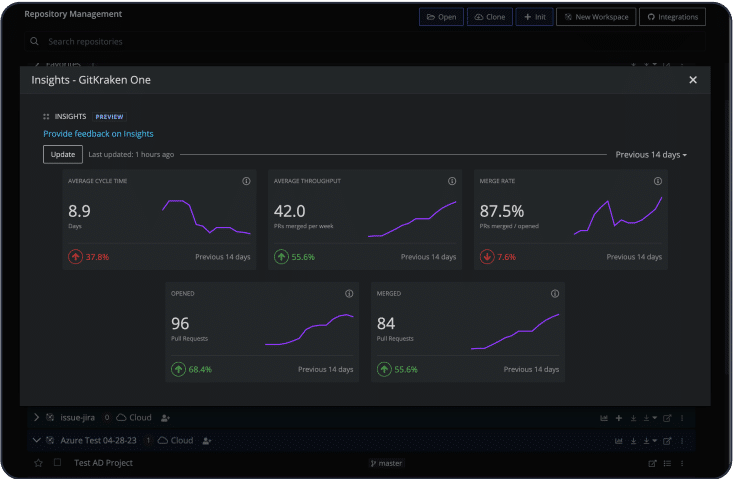Click the search magnifier icon
The image size is (733, 479).
point(35,41)
